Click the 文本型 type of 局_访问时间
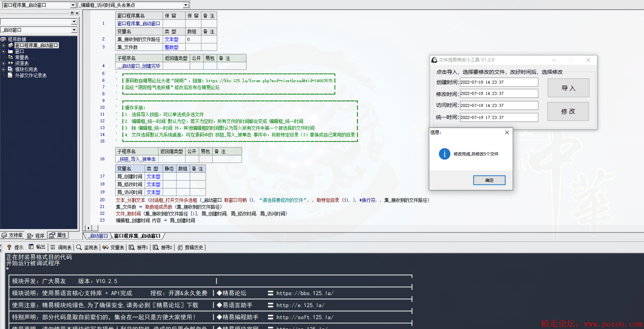644x329 pixels. [154, 192]
